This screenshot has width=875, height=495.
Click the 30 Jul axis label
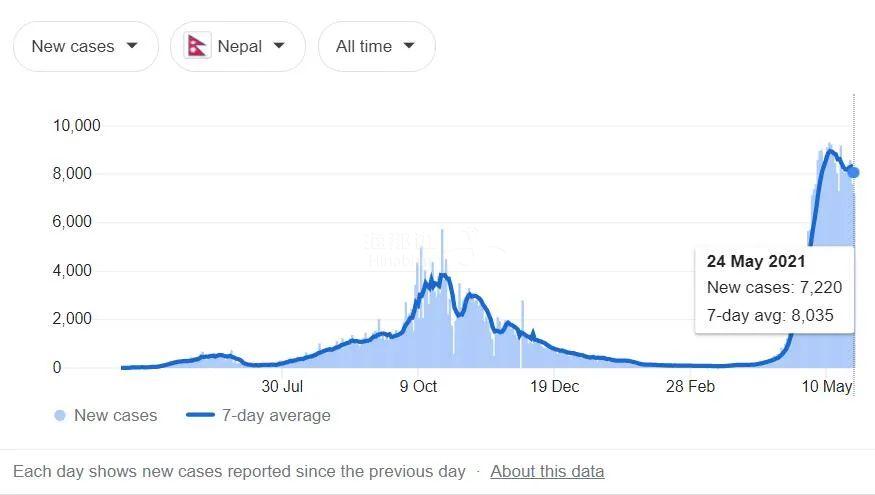tap(282, 386)
